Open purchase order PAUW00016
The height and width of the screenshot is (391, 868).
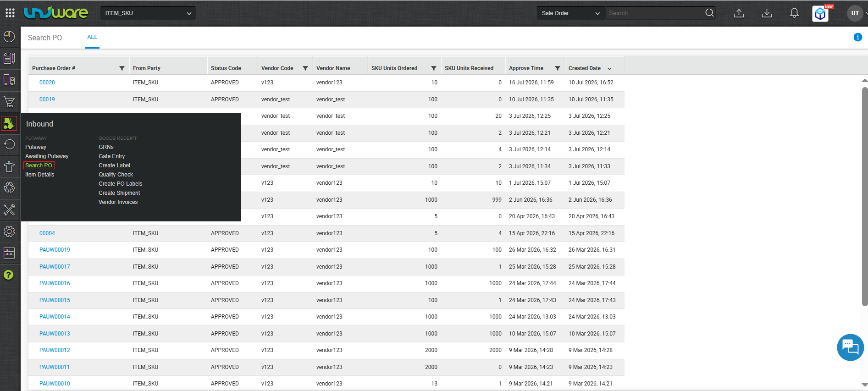point(55,283)
